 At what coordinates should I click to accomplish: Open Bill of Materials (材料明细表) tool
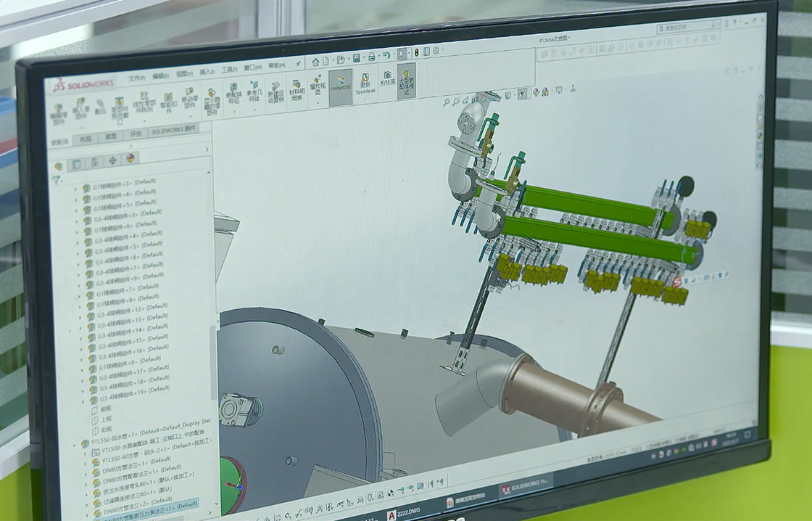[x=297, y=90]
